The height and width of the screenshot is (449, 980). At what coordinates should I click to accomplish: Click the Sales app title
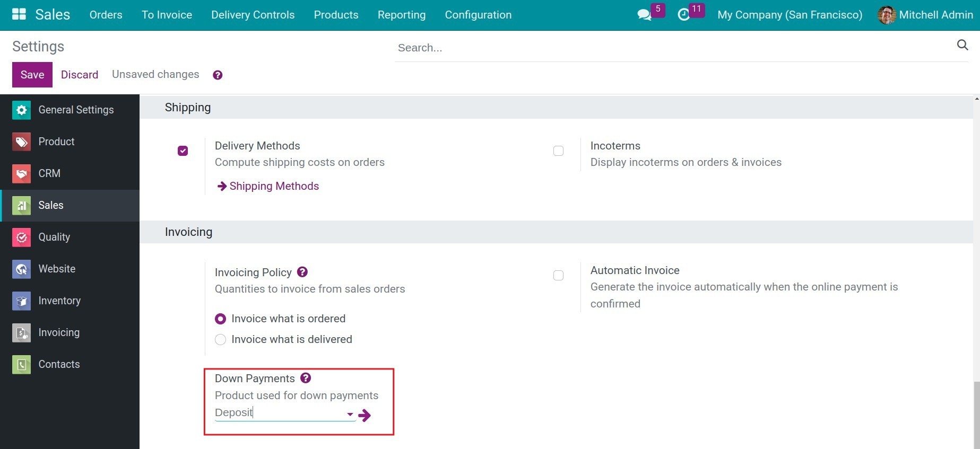click(x=53, y=15)
